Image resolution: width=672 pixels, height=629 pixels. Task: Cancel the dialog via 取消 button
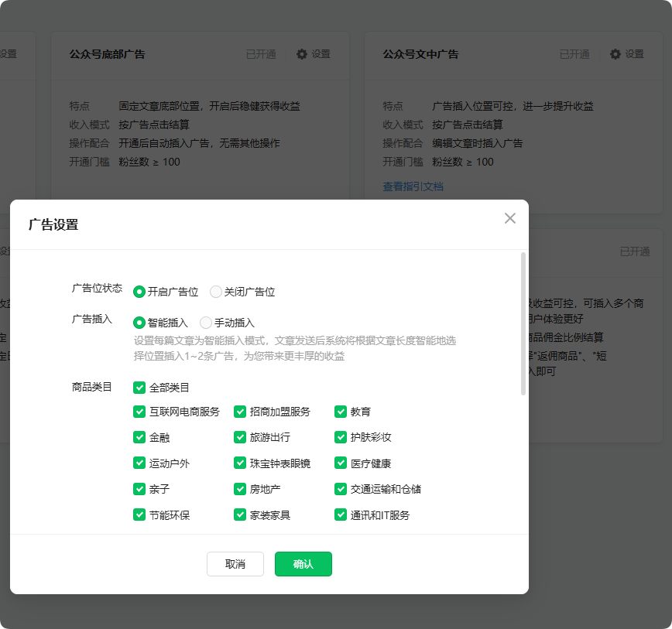pos(235,564)
